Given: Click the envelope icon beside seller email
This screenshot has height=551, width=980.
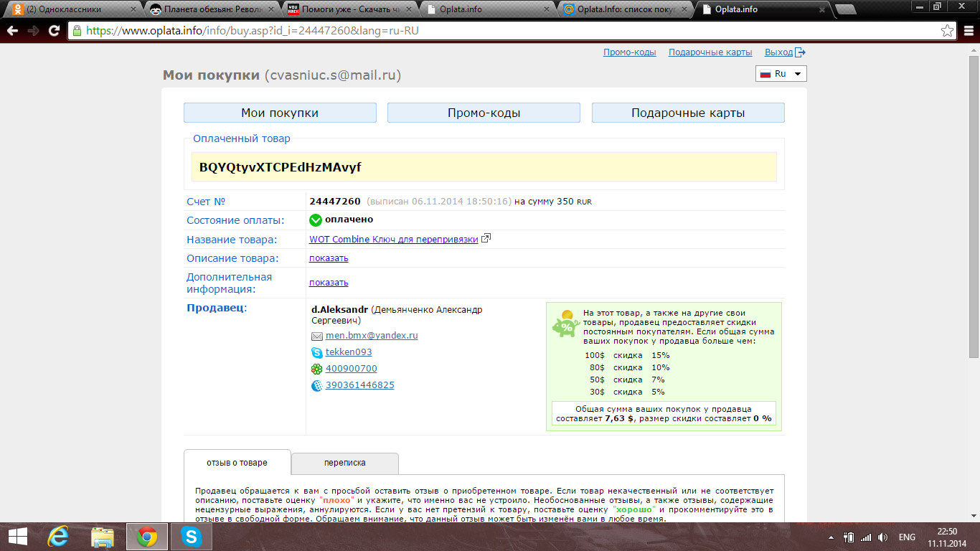Looking at the screenshot, I should [x=317, y=336].
